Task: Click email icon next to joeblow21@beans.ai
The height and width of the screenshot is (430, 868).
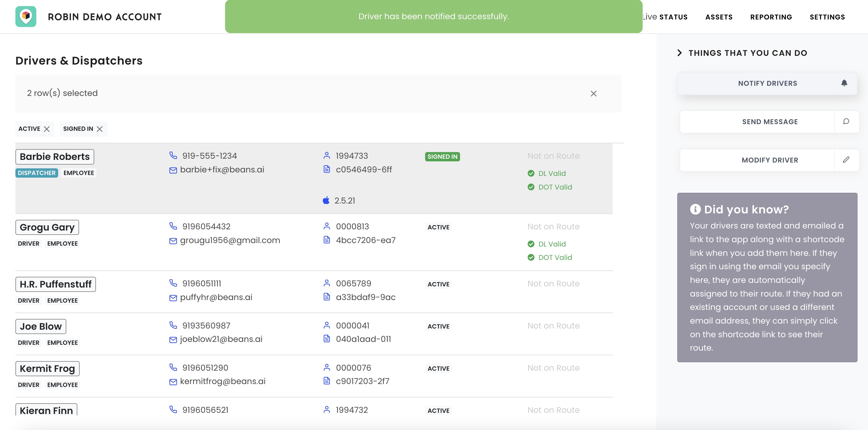Action: click(x=173, y=340)
